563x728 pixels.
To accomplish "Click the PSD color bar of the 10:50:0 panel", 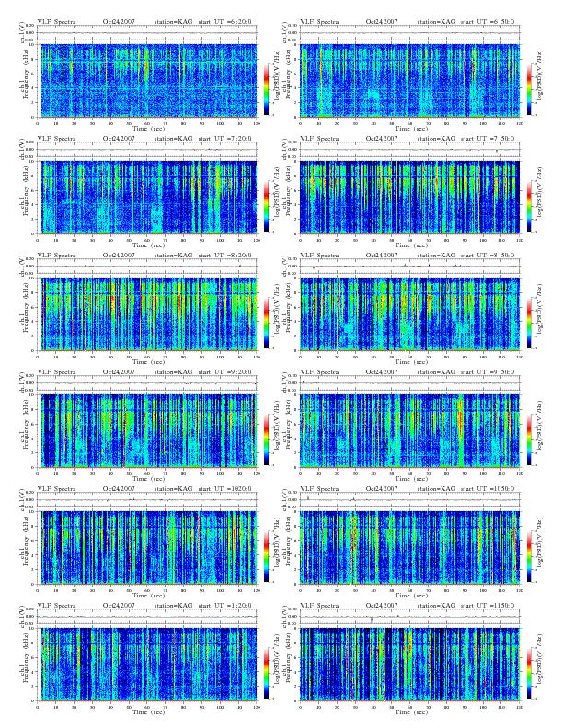I will coord(529,556).
